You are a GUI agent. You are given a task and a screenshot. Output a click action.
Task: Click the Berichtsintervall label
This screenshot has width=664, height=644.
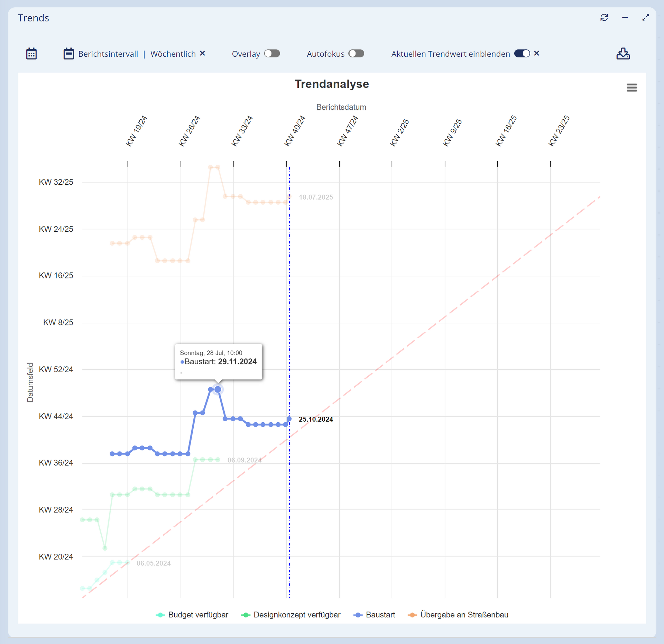[x=108, y=54]
